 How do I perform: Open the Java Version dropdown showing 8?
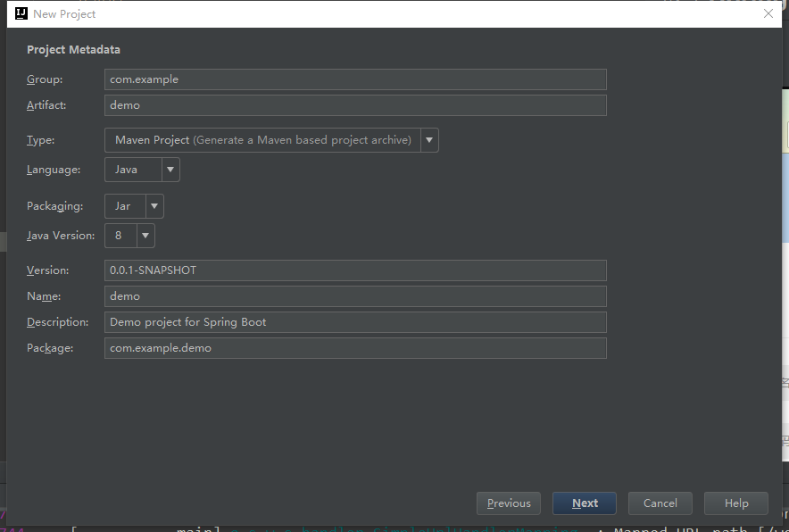click(129, 236)
